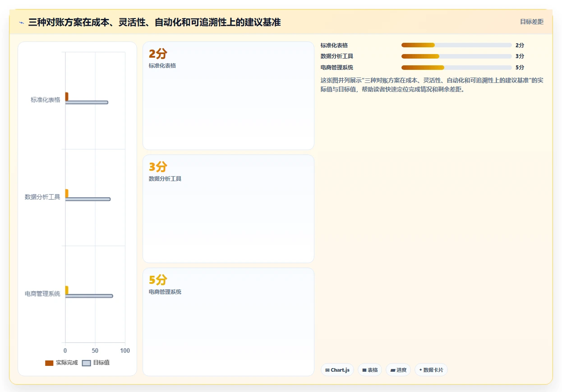562x392 pixels.
Task: Click the 标准化表格 target bar in the chart
Action: 87,102
